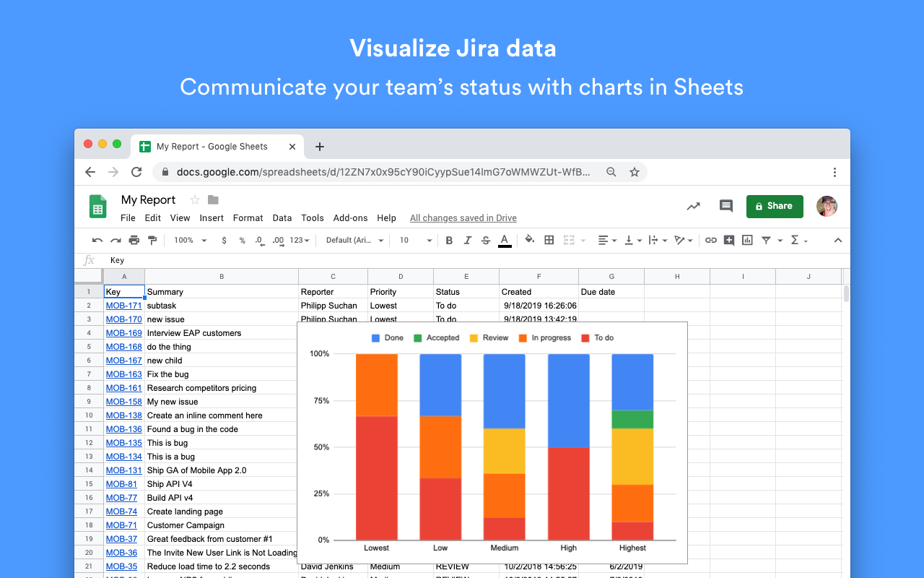Click the Redo icon in toolbar

[115, 241]
